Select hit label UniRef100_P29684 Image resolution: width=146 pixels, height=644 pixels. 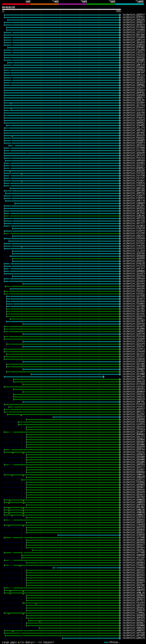[x=134, y=67]
